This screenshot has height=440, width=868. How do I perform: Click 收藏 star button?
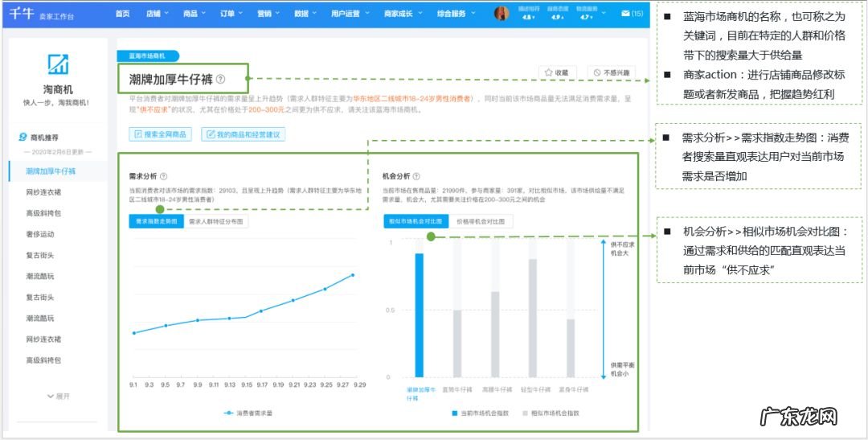coord(558,72)
